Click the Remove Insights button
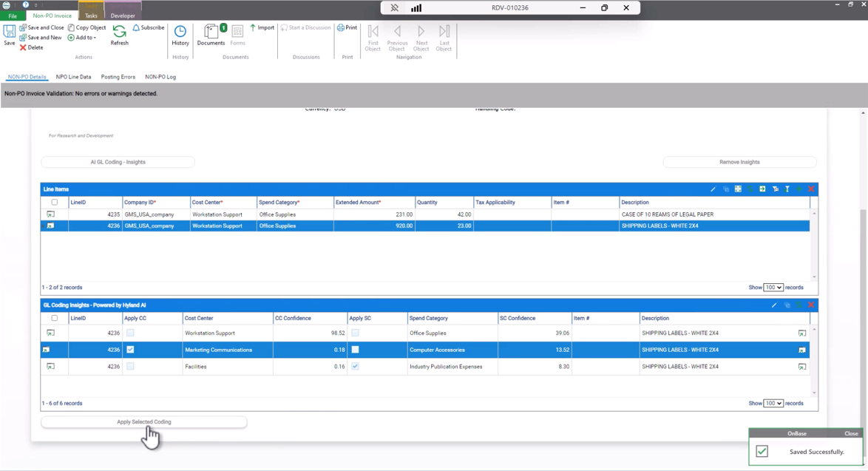This screenshot has height=471, width=868. pos(739,162)
